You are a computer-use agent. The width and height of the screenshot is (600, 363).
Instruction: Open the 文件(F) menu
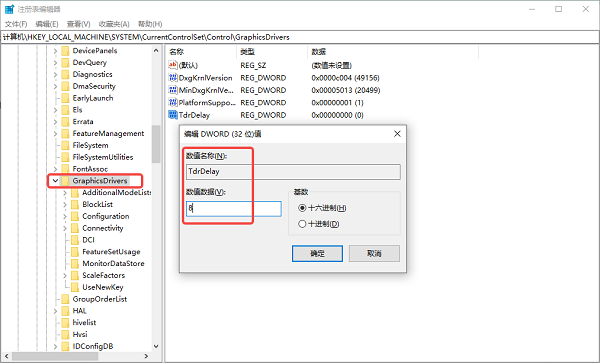(16, 24)
